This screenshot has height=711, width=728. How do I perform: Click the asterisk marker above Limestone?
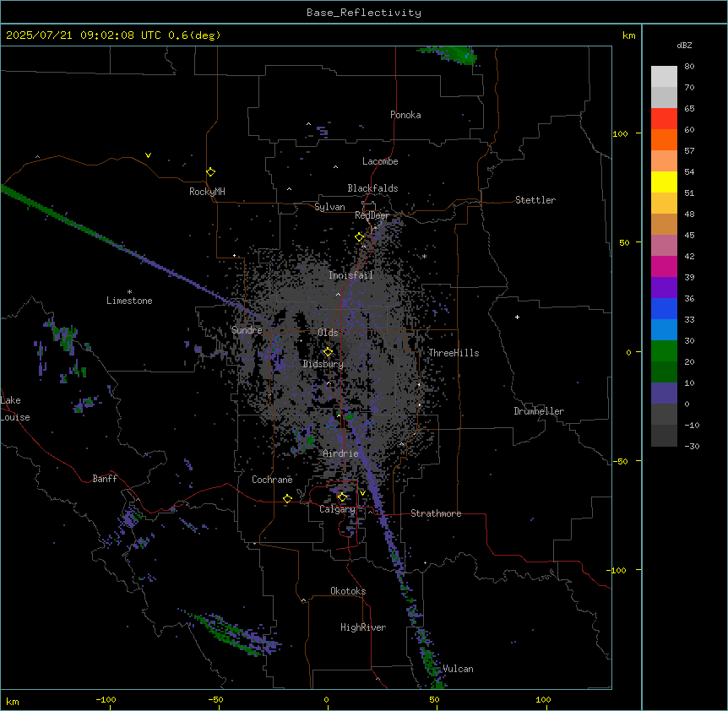(129, 292)
